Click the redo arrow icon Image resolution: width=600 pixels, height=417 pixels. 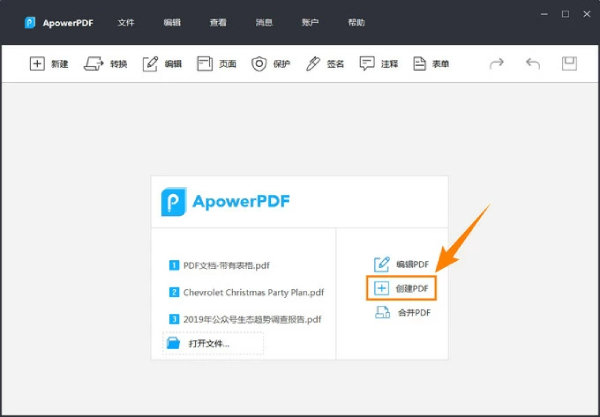pos(497,64)
